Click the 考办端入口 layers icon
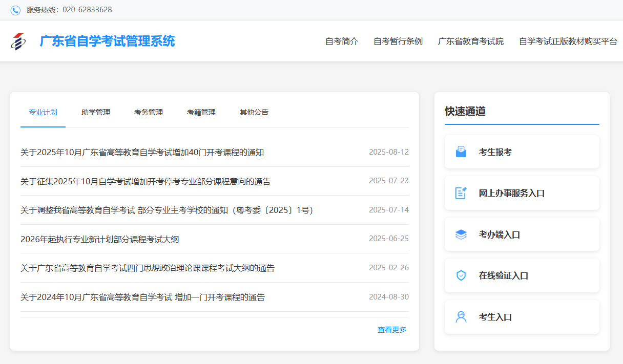Screen dimensions: 623x364 click(x=461, y=234)
